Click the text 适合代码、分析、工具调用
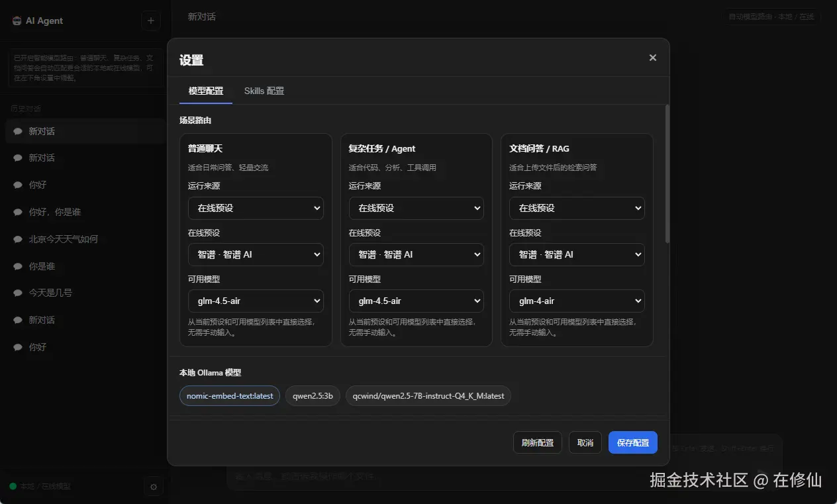This screenshot has width=837, height=504. [393, 168]
